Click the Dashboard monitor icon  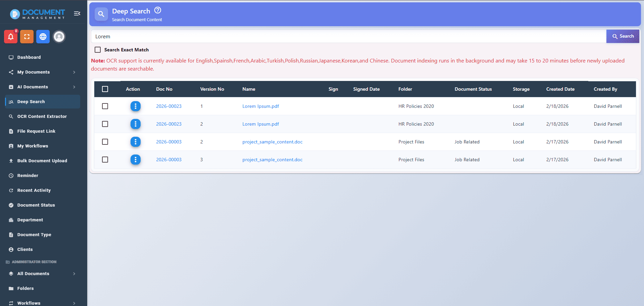point(11,57)
